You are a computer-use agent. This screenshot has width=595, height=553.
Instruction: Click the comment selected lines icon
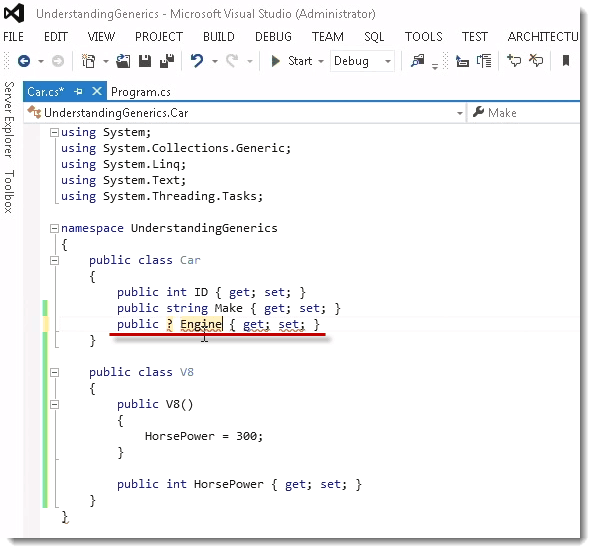(x=514, y=61)
